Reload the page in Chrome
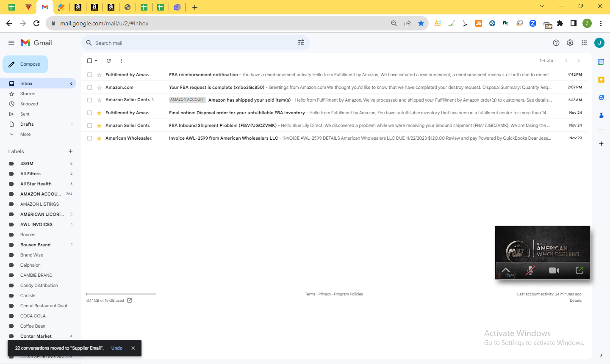 36,23
